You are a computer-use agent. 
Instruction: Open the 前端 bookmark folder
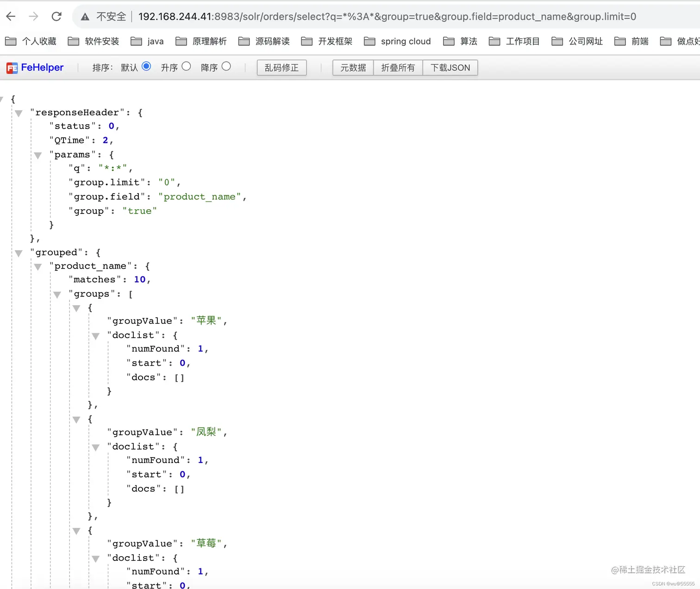pos(631,41)
